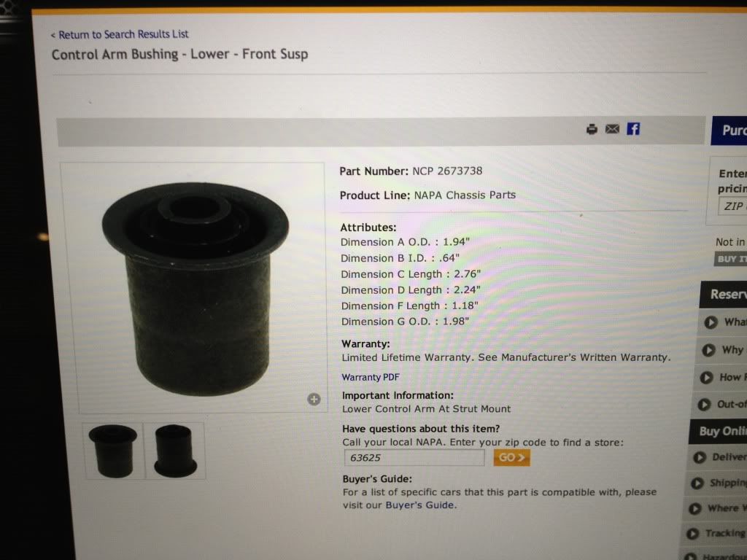The image size is (747, 560).
Task: Click the arrow icon beside 'Why'
Action: (x=708, y=350)
